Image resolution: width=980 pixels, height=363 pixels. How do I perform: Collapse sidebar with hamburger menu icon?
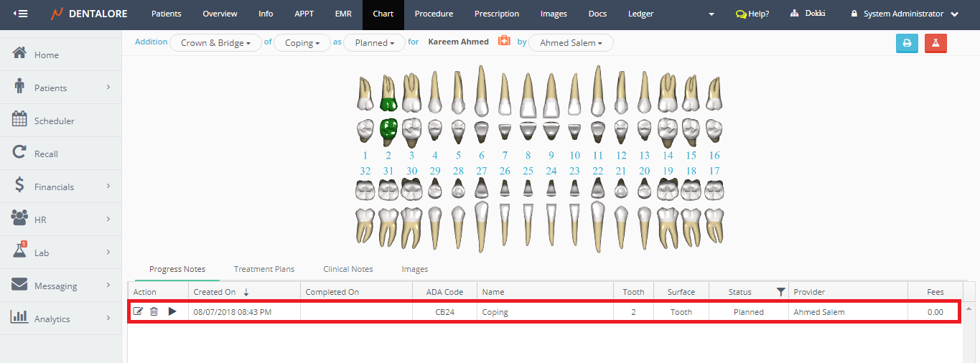(x=20, y=14)
